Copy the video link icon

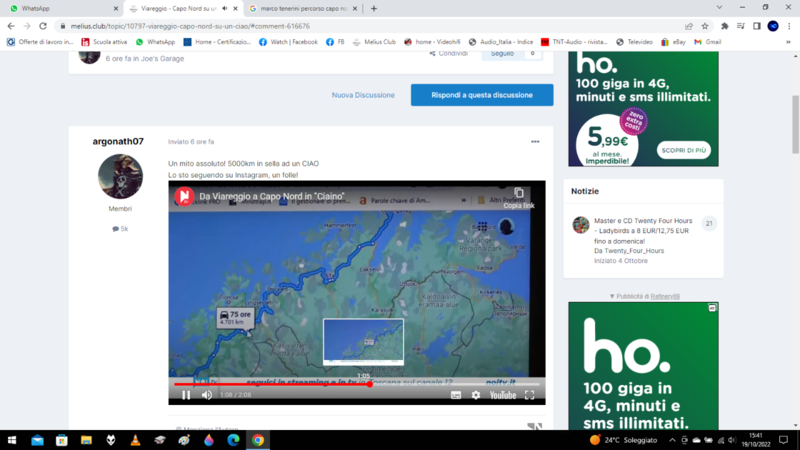(519, 194)
